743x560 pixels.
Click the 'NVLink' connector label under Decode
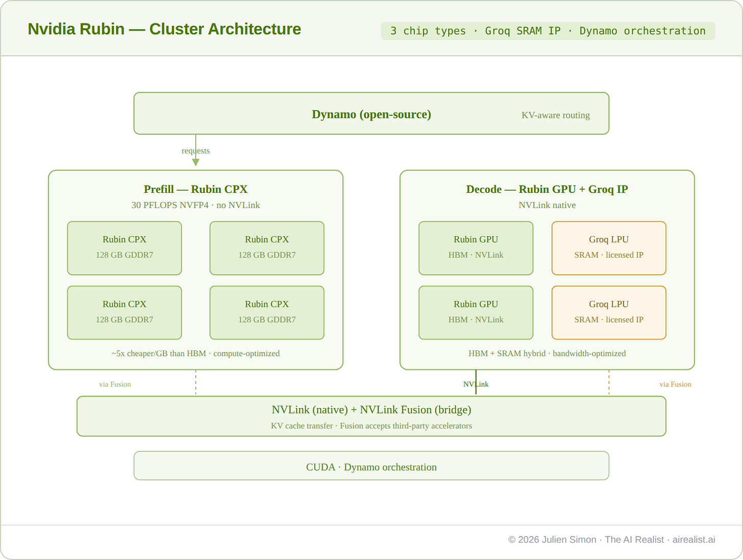click(476, 385)
